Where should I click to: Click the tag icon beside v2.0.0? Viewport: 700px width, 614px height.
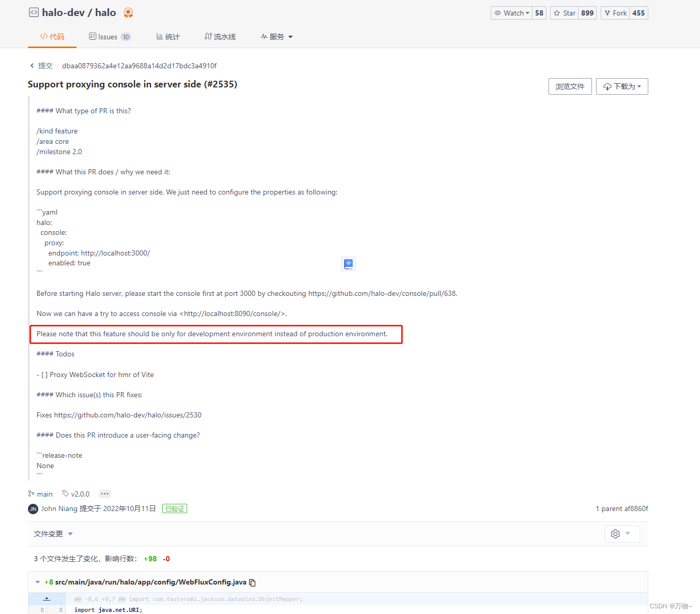[x=65, y=493]
